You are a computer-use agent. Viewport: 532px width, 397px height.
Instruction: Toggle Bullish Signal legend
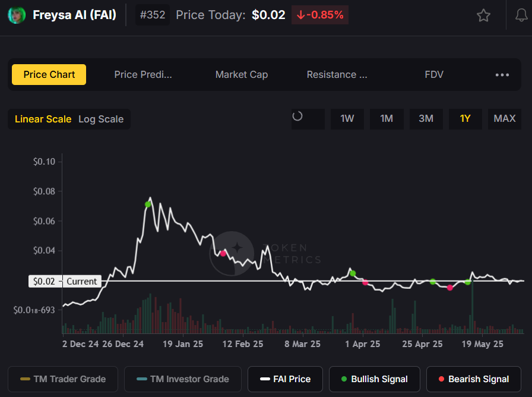[x=374, y=379]
